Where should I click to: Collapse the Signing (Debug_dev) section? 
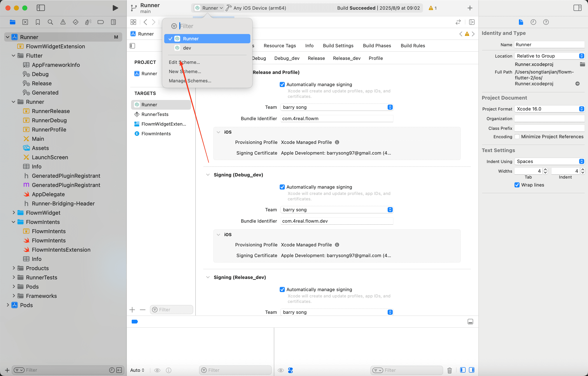[x=208, y=175]
